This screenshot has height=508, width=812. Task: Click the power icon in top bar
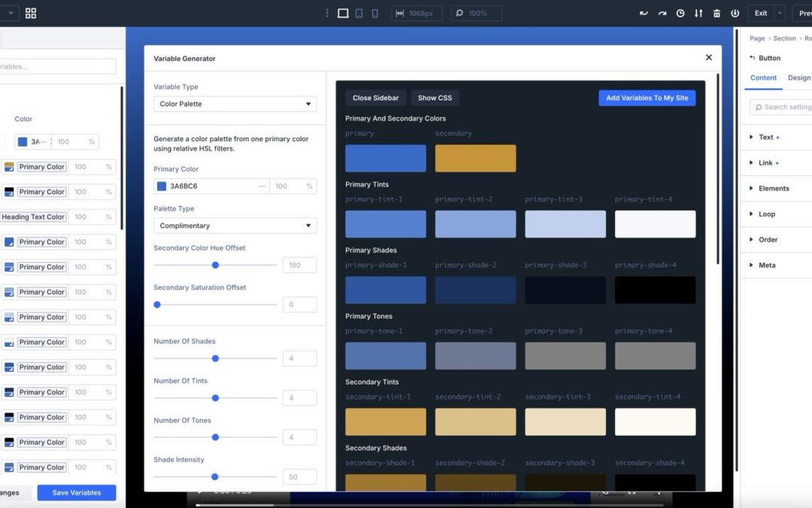pyautogui.click(x=735, y=13)
